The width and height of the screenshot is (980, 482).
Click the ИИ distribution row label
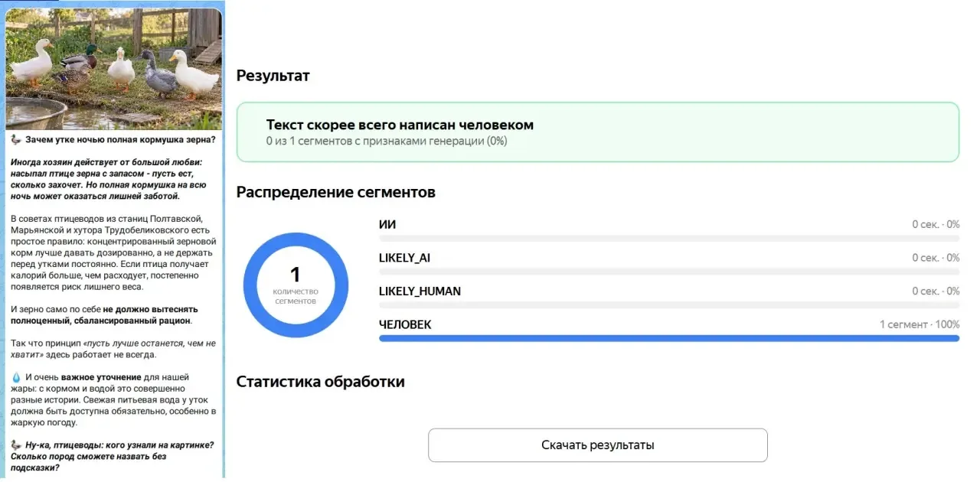[387, 224]
